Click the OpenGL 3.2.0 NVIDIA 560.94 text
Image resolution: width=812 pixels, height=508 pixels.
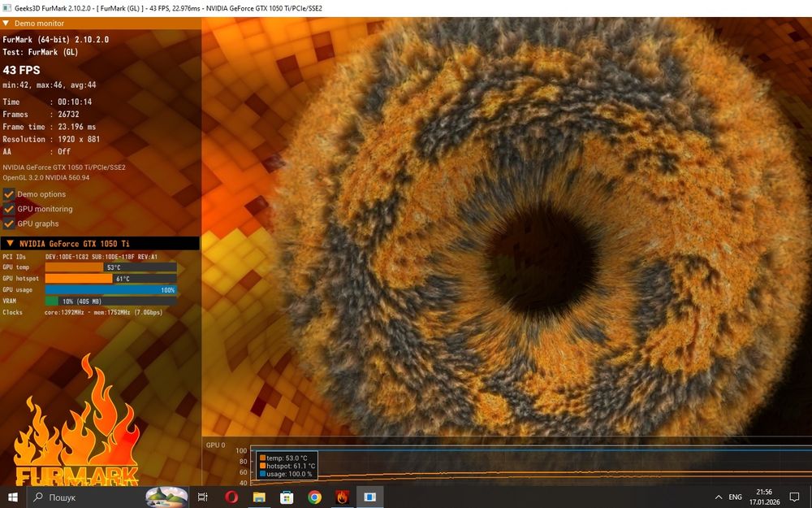click(x=46, y=177)
